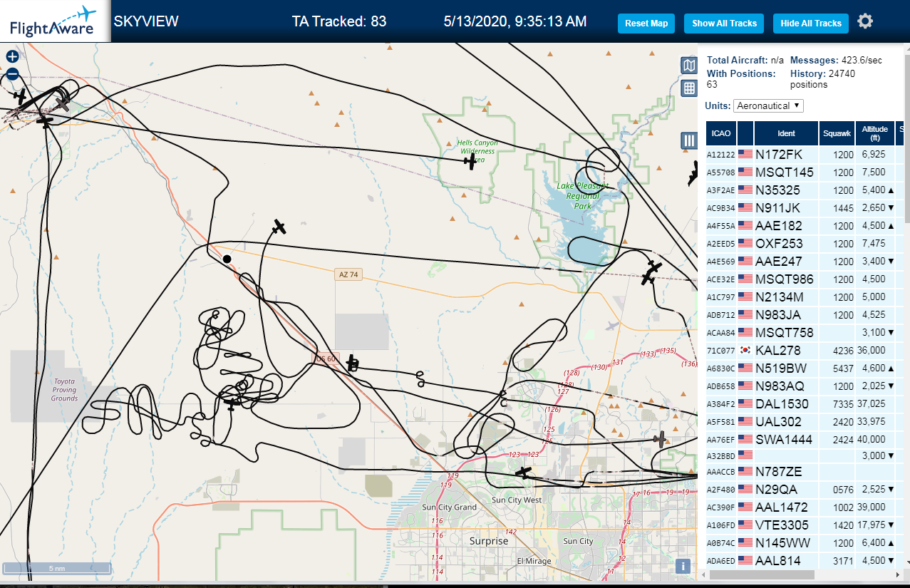Click Show All Tracks
The image size is (910, 588).
pyautogui.click(x=724, y=24)
